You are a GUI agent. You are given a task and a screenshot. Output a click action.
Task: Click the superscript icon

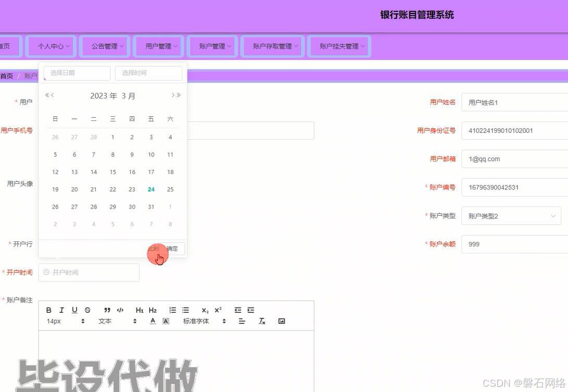[219, 309]
